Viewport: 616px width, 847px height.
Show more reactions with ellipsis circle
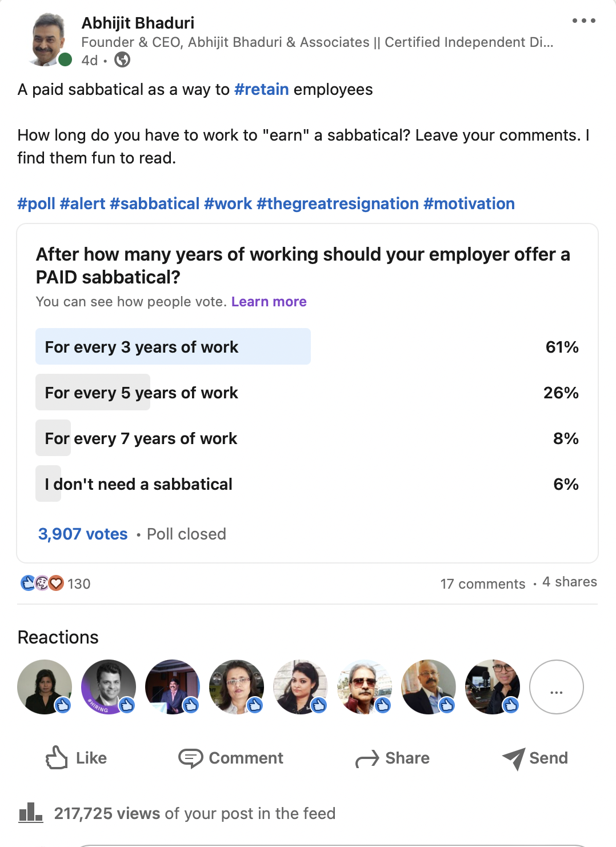(x=556, y=686)
